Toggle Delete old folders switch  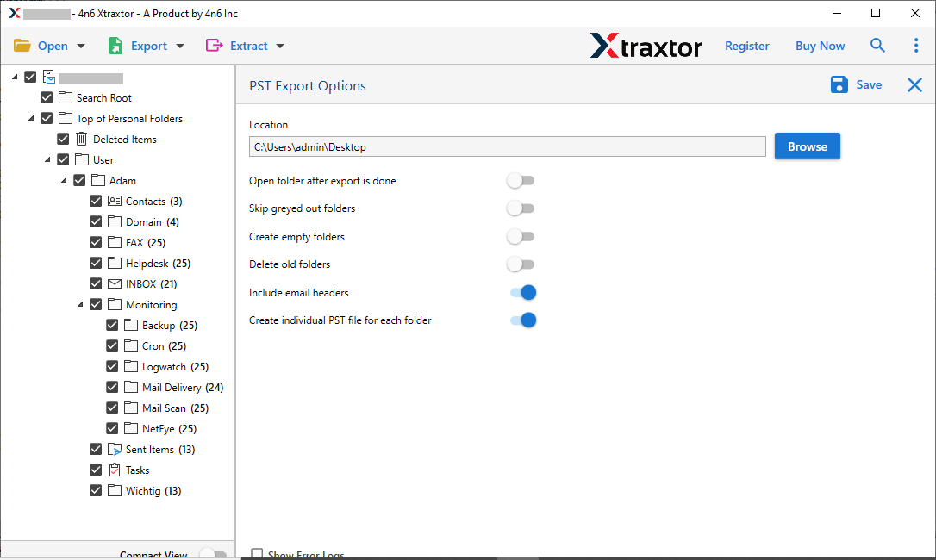pos(521,264)
